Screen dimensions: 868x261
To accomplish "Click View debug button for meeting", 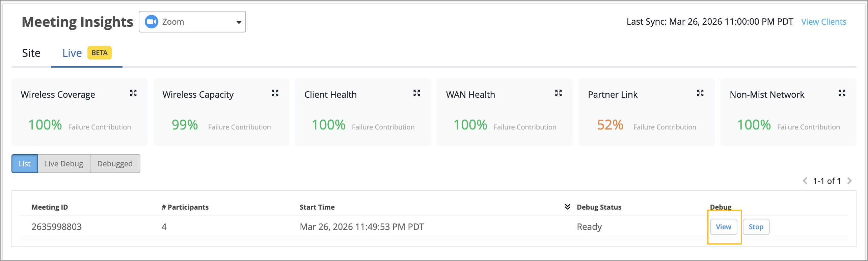I will tap(724, 227).
